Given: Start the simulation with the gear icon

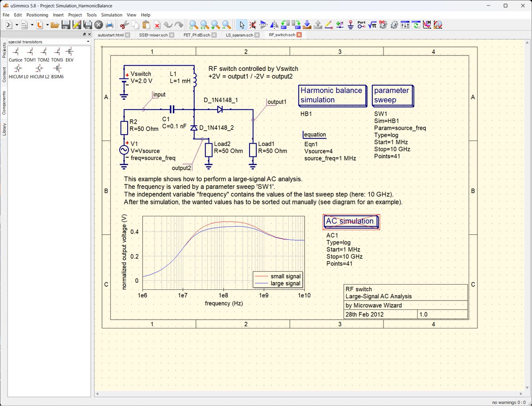Looking at the screenshot, I should pos(394,25).
